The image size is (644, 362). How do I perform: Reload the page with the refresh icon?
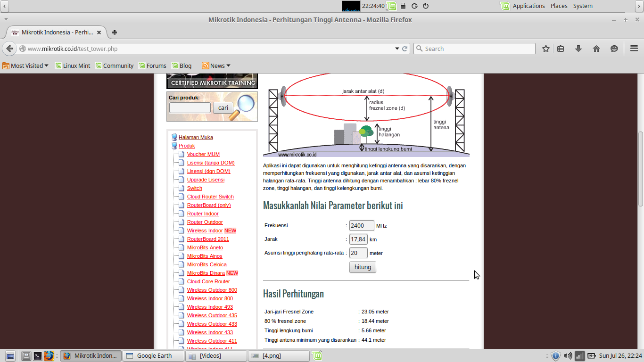coord(405,49)
